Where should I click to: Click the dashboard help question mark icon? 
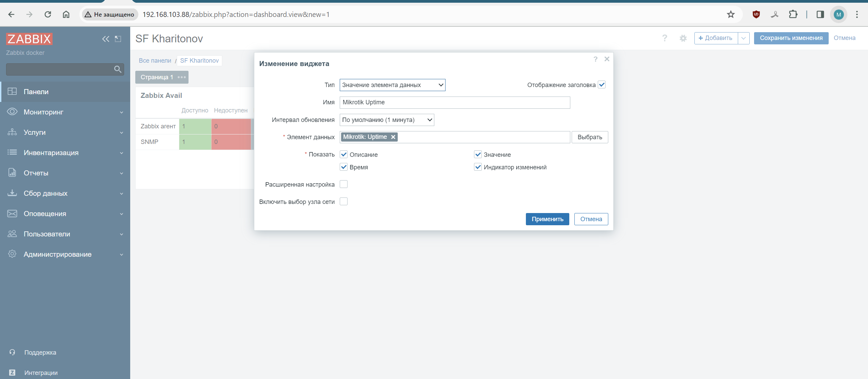coord(665,38)
